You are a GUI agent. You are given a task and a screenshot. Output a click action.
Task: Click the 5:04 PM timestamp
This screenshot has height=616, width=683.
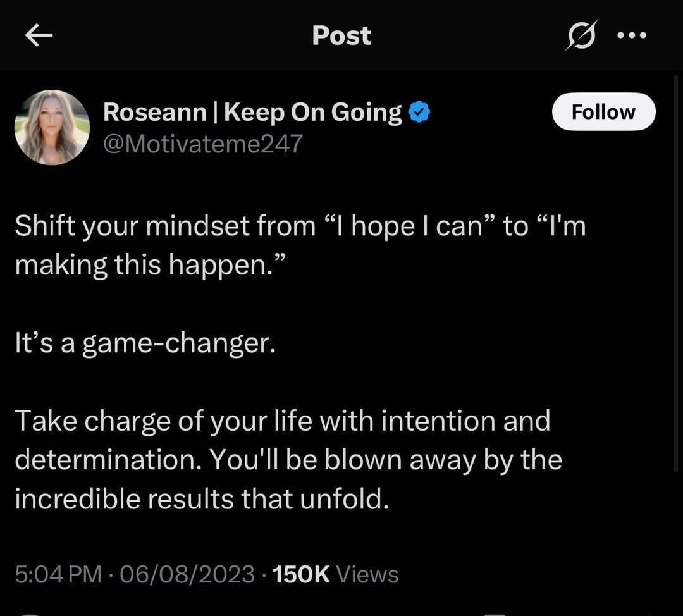58,574
